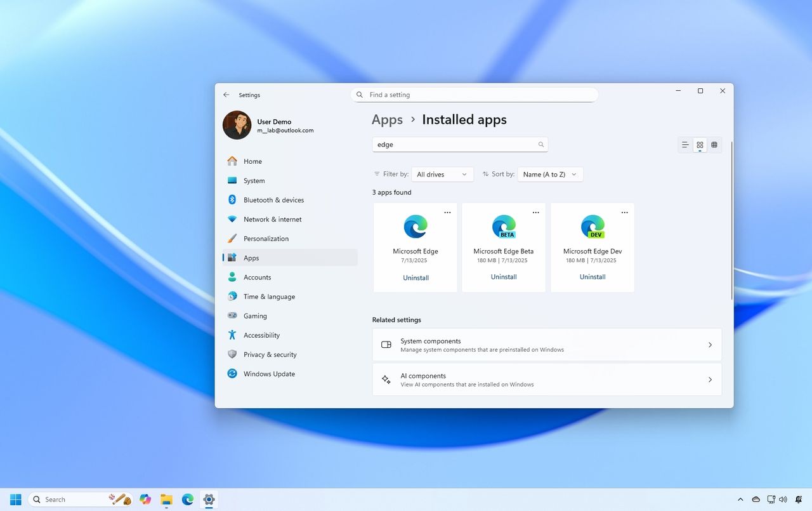Click the '3 apps found' text
812x511 pixels.
coord(391,192)
